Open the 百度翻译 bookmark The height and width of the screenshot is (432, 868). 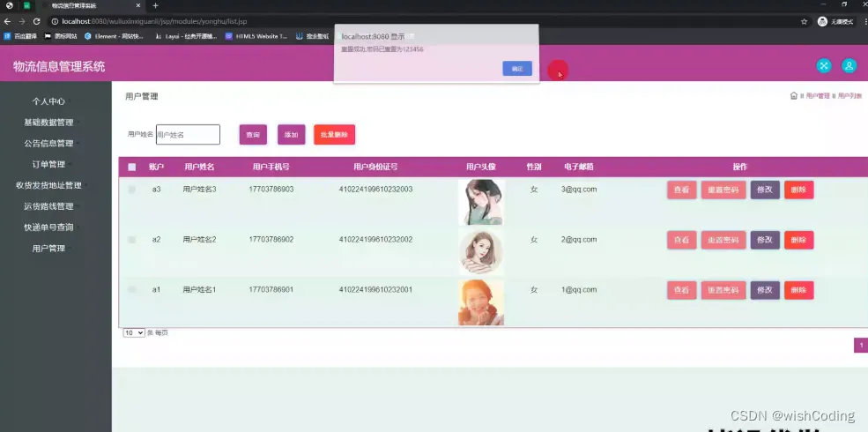pyautogui.click(x=19, y=36)
